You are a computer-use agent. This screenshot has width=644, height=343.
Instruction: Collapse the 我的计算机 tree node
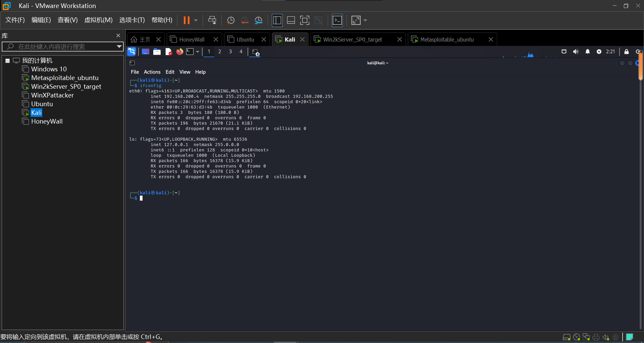(7, 61)
